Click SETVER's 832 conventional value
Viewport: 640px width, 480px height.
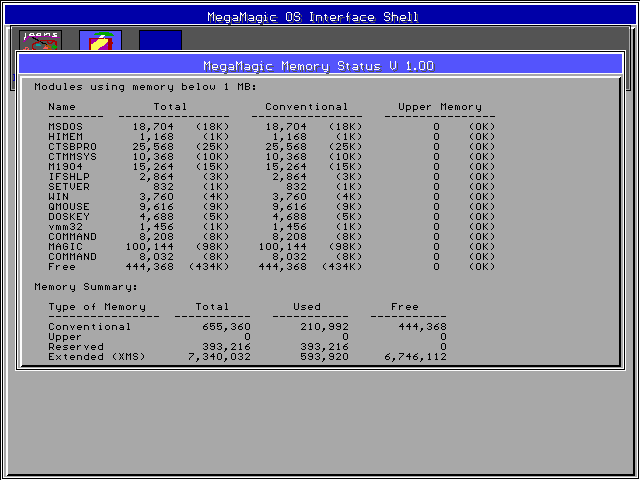point(296,187)
